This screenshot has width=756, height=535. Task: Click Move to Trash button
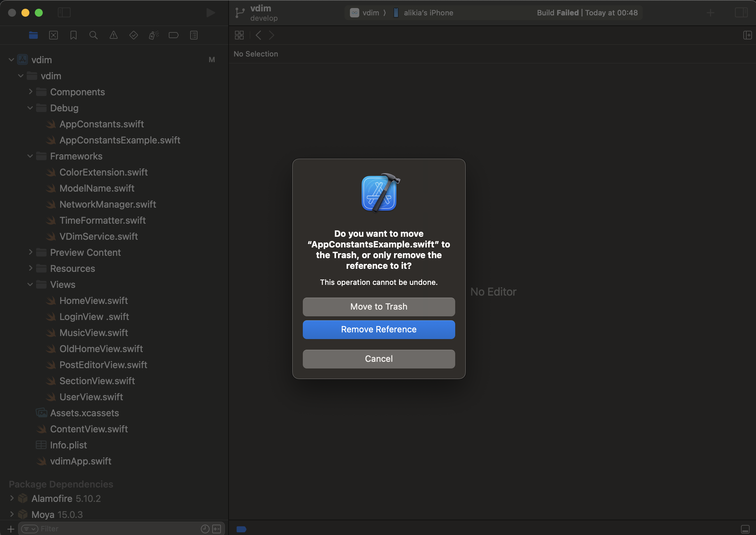(x=378, y=306)
